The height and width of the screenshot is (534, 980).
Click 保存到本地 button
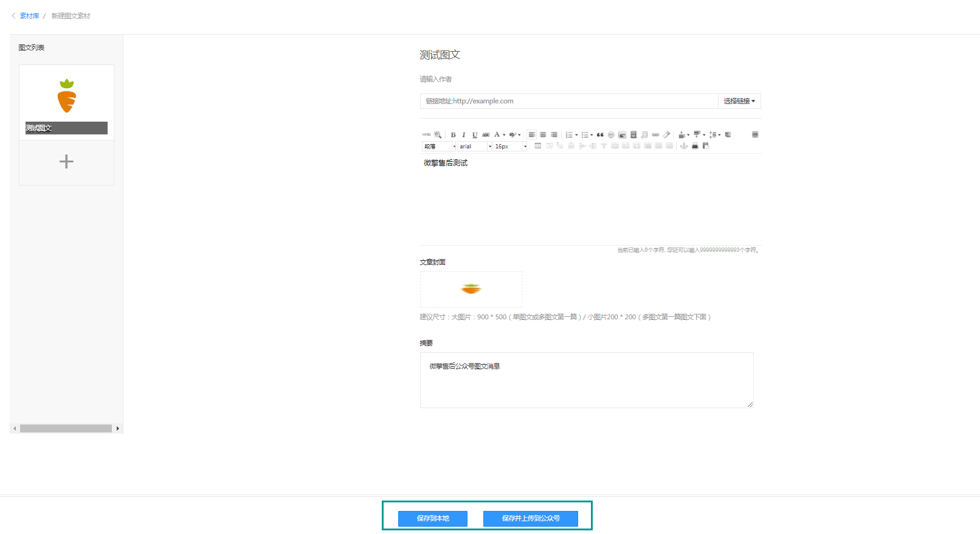point(433,518)
